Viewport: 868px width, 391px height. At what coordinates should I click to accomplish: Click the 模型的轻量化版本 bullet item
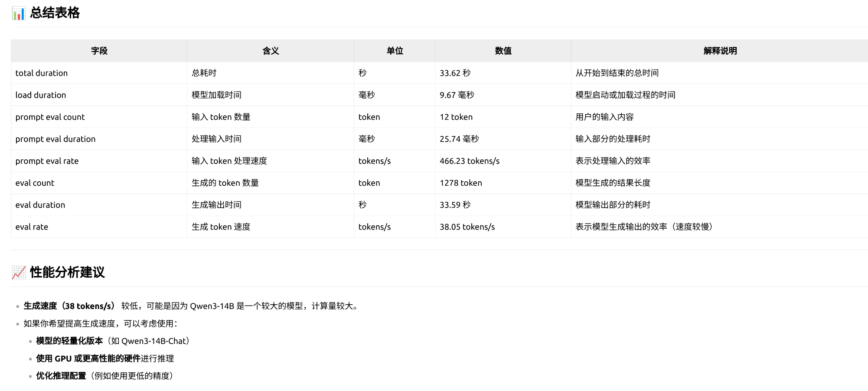[69, 341]
